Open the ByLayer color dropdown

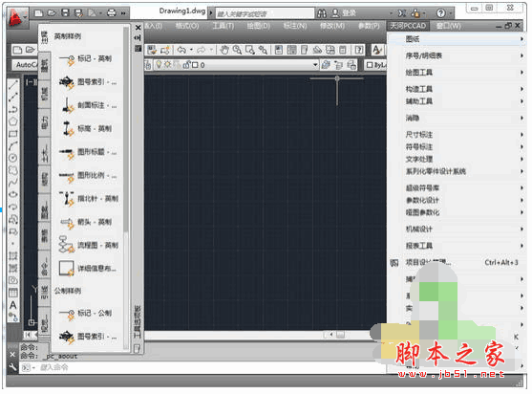pos(376,64)
